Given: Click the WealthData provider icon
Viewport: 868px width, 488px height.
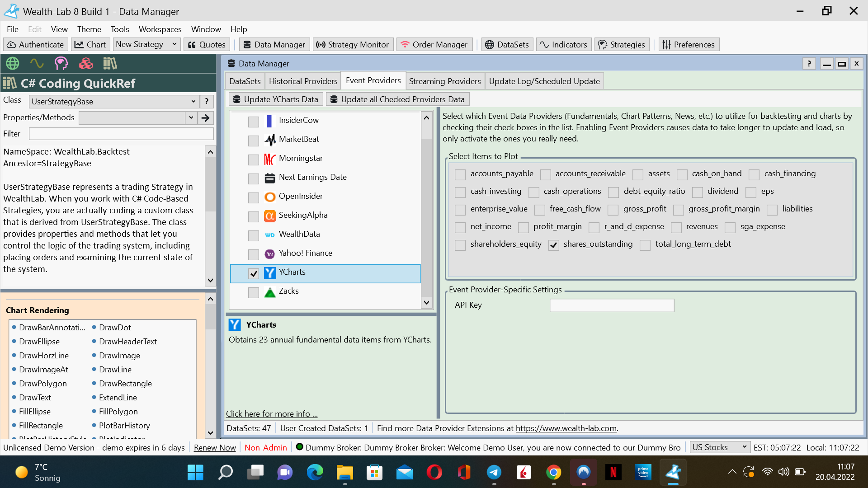Looking at the screenshot, I should (x=270, y=235).
